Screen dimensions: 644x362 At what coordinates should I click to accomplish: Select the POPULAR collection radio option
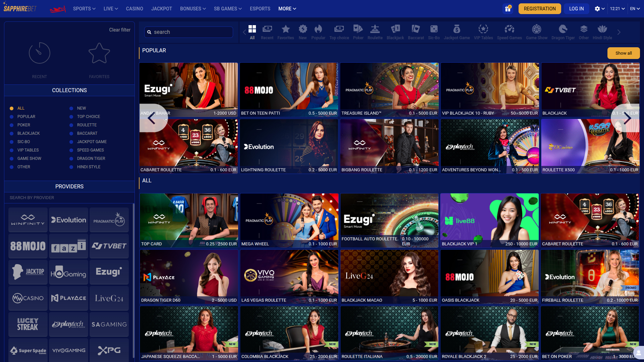coord(26,116)
